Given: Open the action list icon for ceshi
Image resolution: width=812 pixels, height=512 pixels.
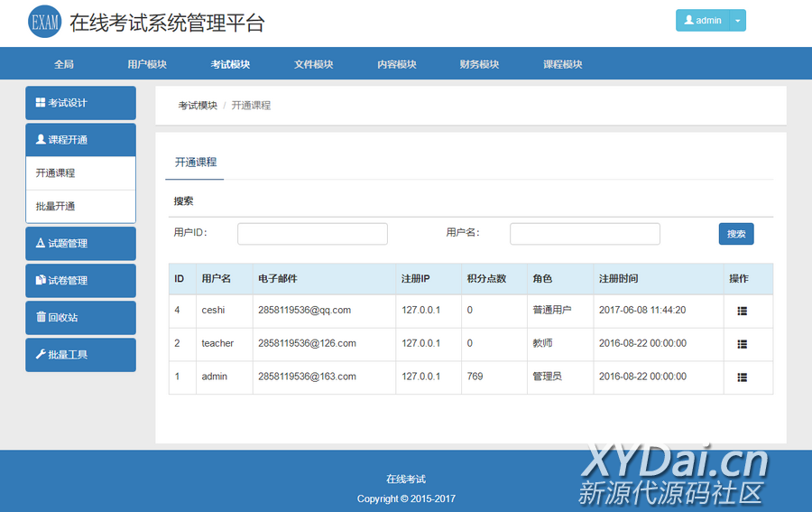Looking at the screenshot, I should click(x=742, y=311).
